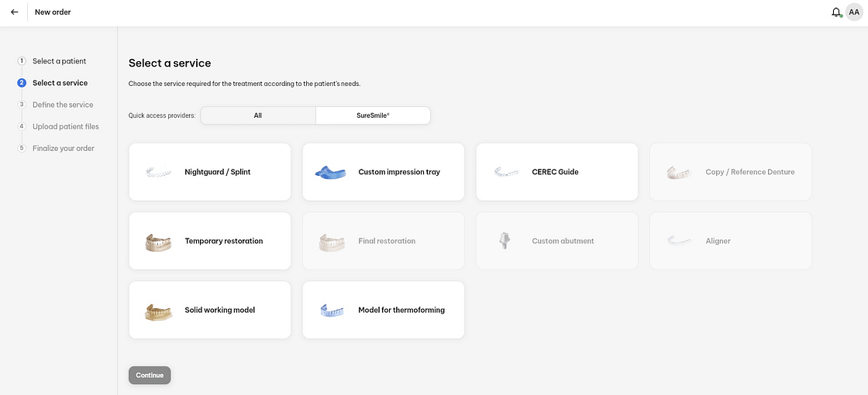
Task: Jump to Upload patient files step
Action: coord(65,126)
